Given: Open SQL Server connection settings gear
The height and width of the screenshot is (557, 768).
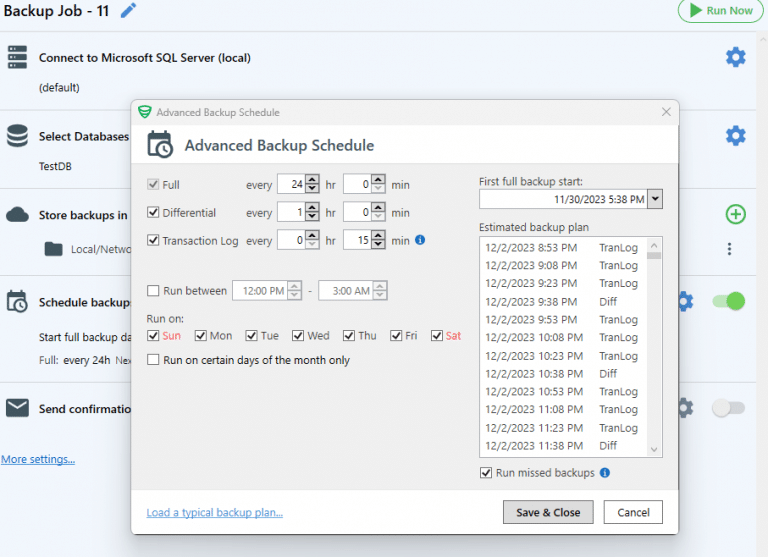Looking at the screenshot, I should tap(735, 57).
